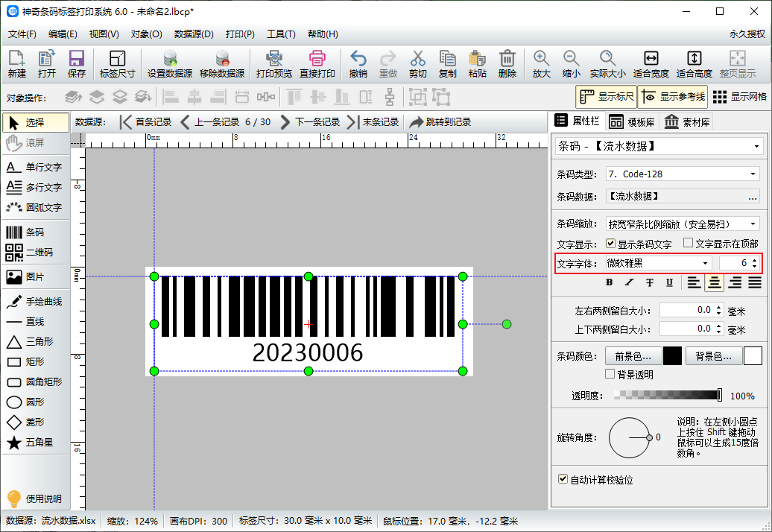Open the 文字字体 微软雅黑 font dropdown
Image resolution: width=772 pixels, height=532 pixels.
(705, 263)
